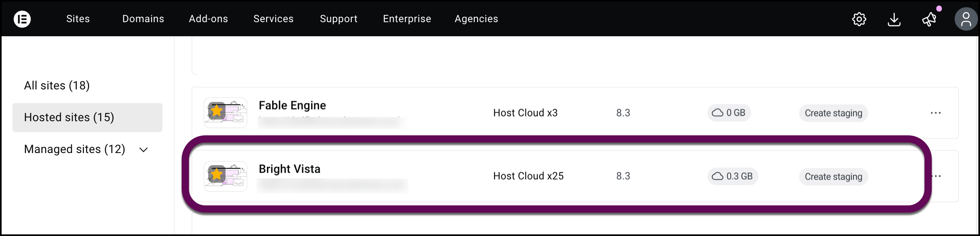Viewport: 980px width, 236px height.
Task: Open the announcements megaphone icon
Action: coord(929,19)
